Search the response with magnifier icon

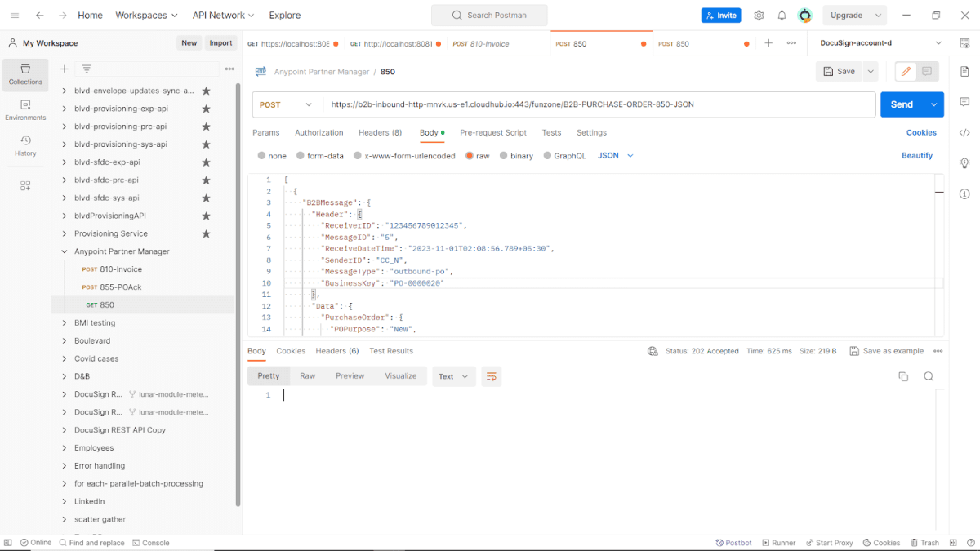click(929, 376)
